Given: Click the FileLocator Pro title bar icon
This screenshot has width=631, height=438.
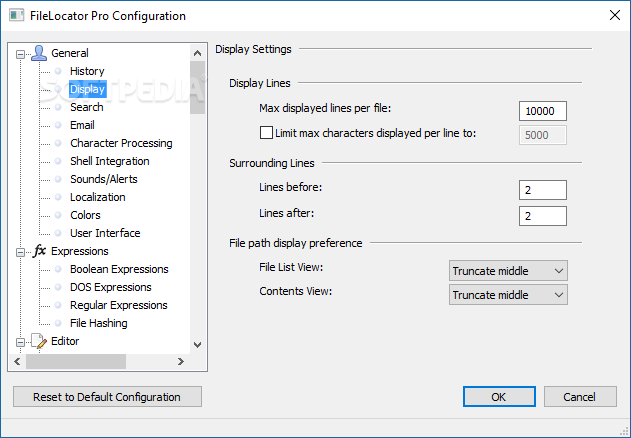Looking at the screenshot, I should tap(16, 16).
